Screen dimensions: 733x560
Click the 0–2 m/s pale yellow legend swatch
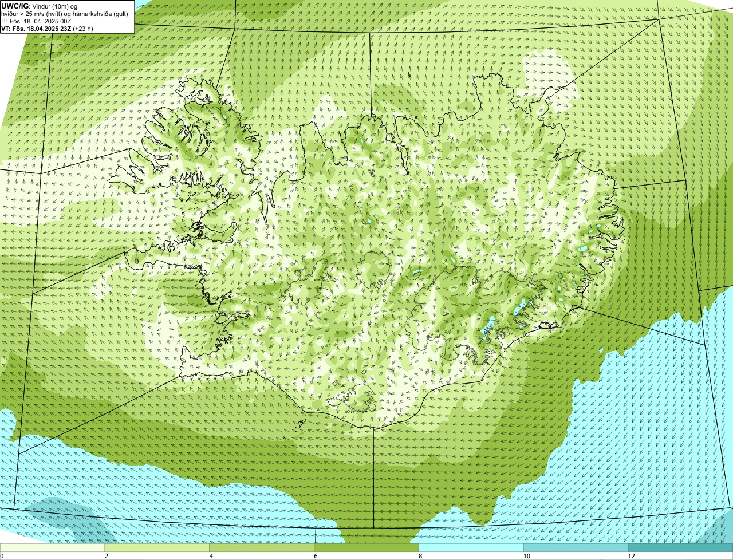pos(53,548)
